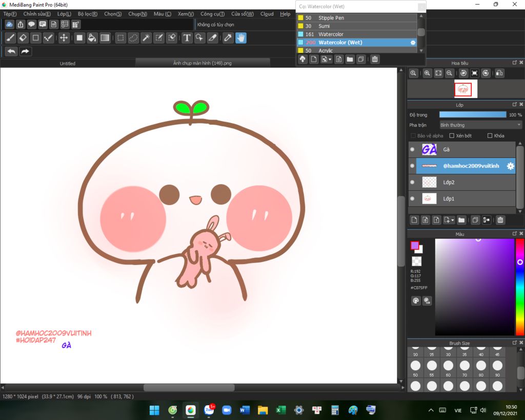Viewport: 525px width, 420px height.
Task: Duplicate the layer in Lớp panel
Action: (x=475, y=220)
